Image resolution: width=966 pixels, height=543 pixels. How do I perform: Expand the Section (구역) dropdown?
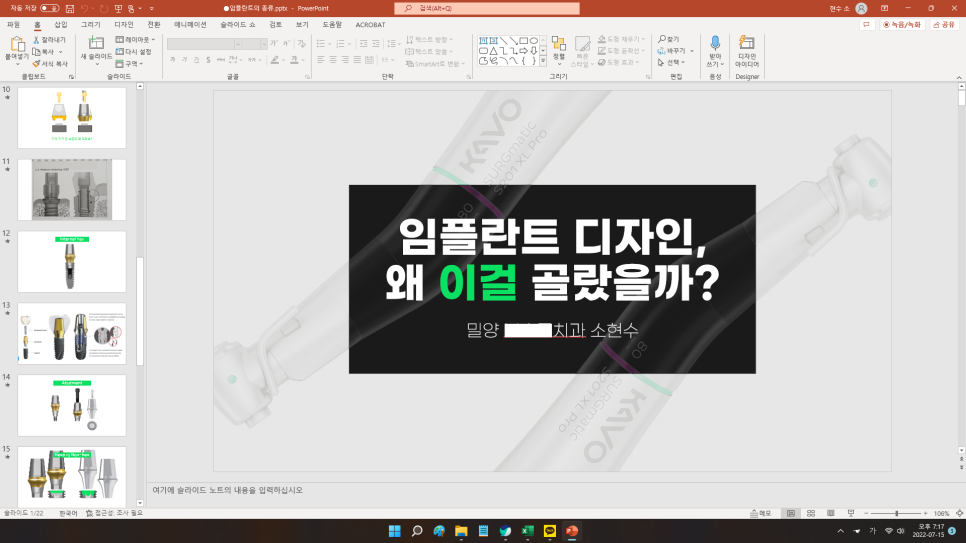130,63
